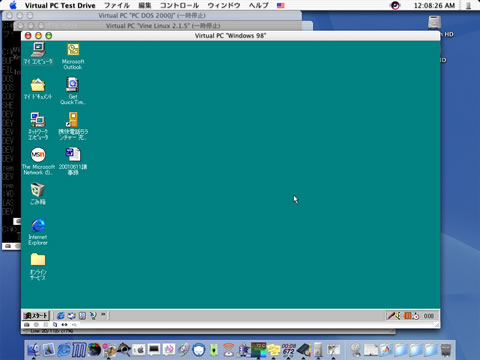Screen dimensions: 480x360
Task: Click Internet Explorer in the Quick Launch bar
Action: click(x=61, y=316)
